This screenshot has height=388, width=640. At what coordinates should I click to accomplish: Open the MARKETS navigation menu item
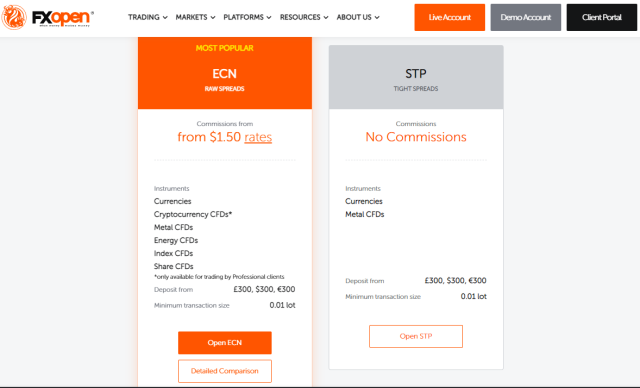(191, 17)
